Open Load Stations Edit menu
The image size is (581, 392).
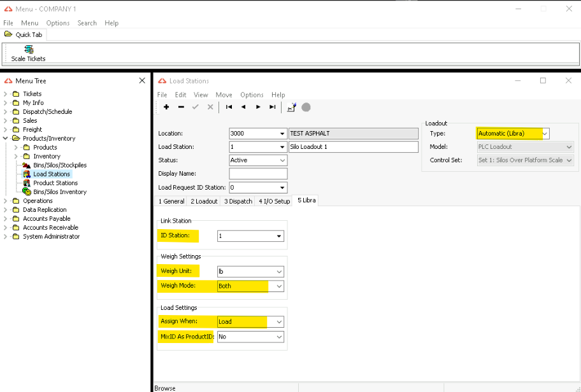click(x=180, y=95)
